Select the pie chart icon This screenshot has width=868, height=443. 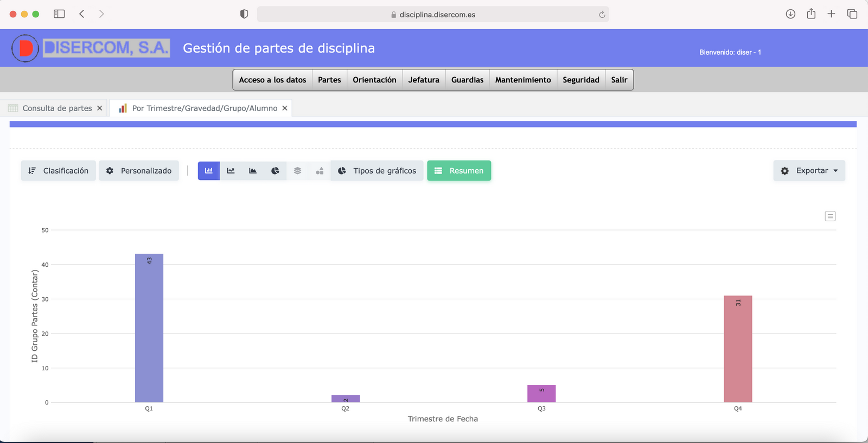coord(275,171)
